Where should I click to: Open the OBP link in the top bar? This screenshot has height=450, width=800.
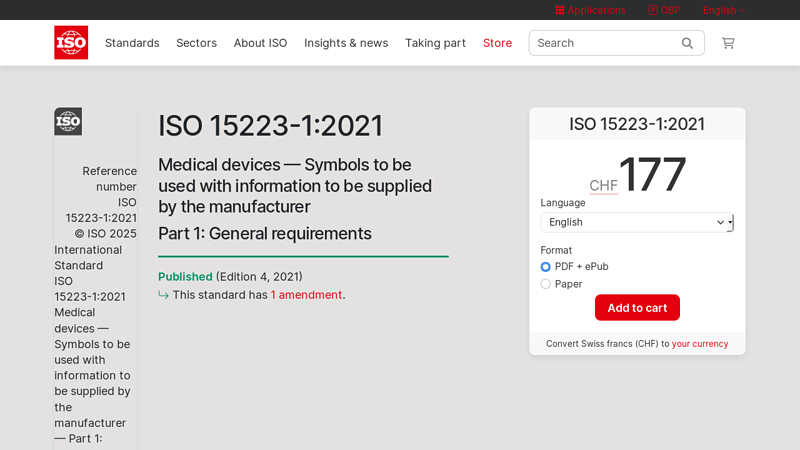tap(664, 10)
